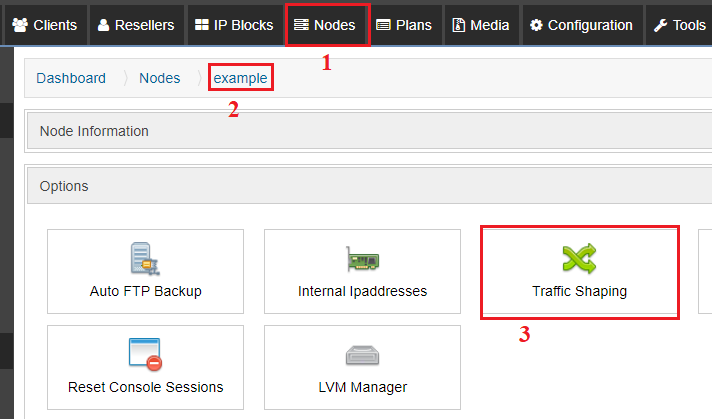Click the Auto FTP Backup server icon

(x=145, y=258)
